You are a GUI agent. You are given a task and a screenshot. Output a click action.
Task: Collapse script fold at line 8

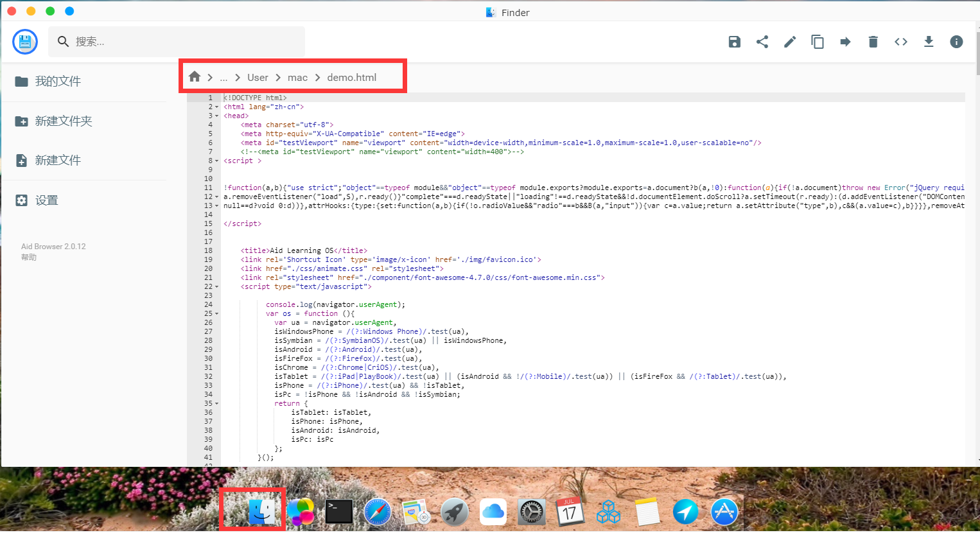pyautogui.click(x=217, y=161)
